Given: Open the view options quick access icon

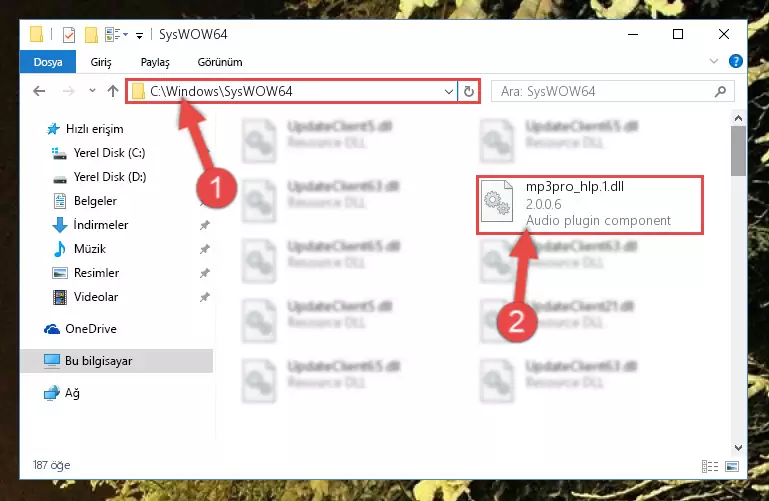Looking at the screenshot, I should click(116, 35).
